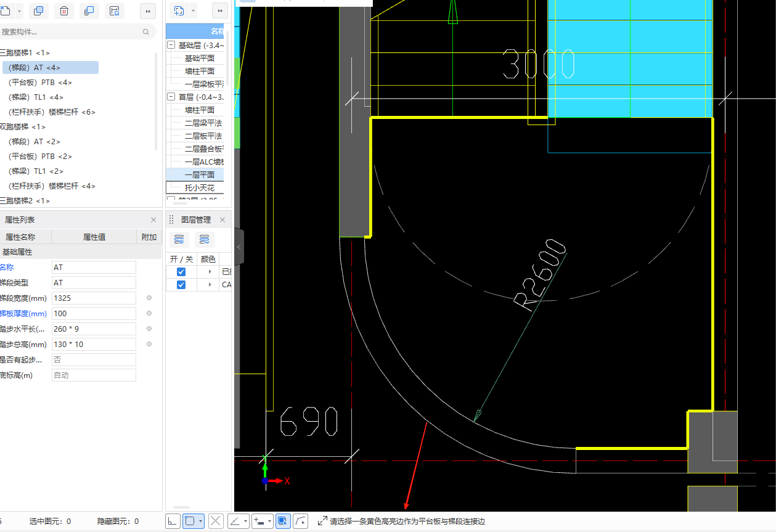Edit the 梯段类型 value field
This screenshot has height=532, width=776.
(94, 282)
